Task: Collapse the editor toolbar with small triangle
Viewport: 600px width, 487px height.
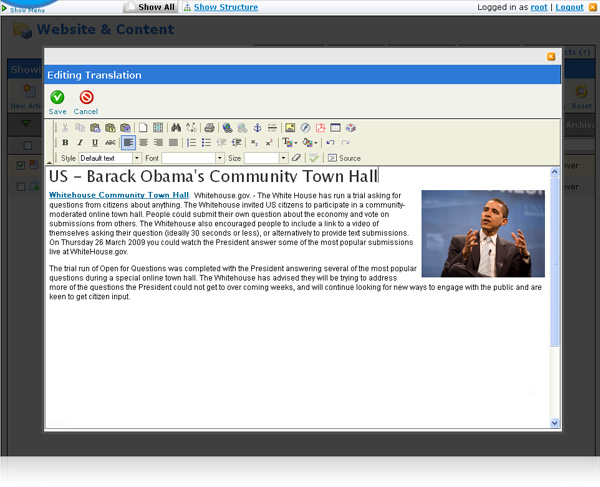Action: tap(49, 163)
